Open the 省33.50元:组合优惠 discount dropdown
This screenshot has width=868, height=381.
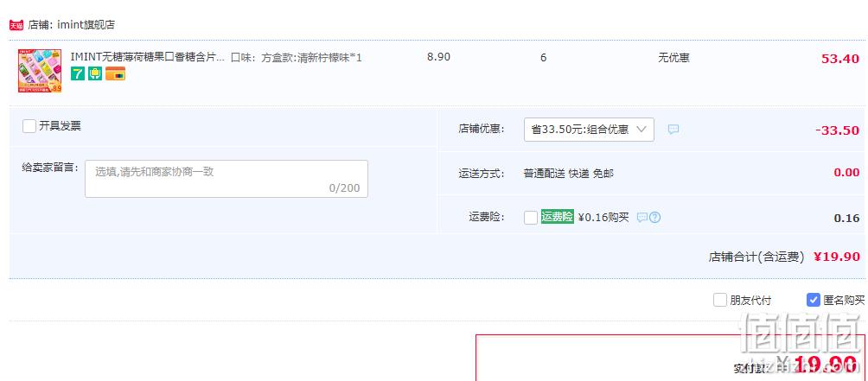[589, 130]
